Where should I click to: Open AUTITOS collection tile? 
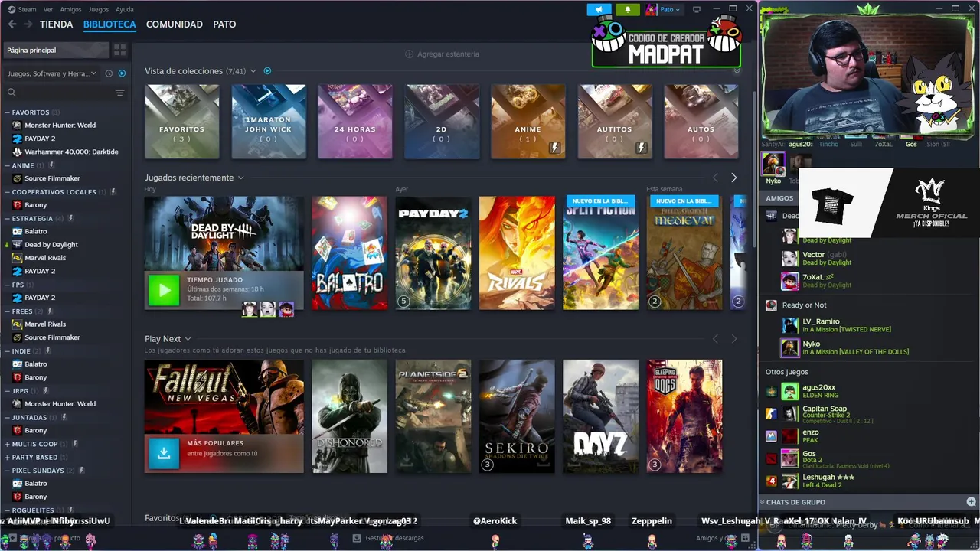(615, 122)
